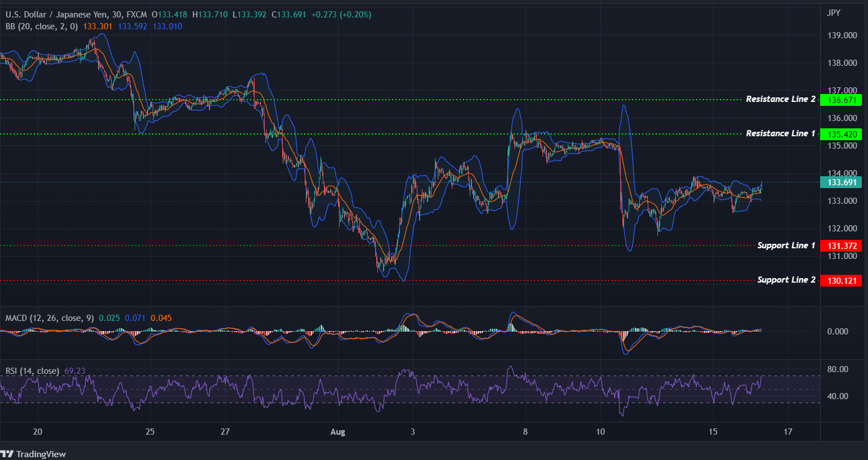Select the RSI value 69.23
The height and width of the screenshot is (460, 868).
(74, 370)
